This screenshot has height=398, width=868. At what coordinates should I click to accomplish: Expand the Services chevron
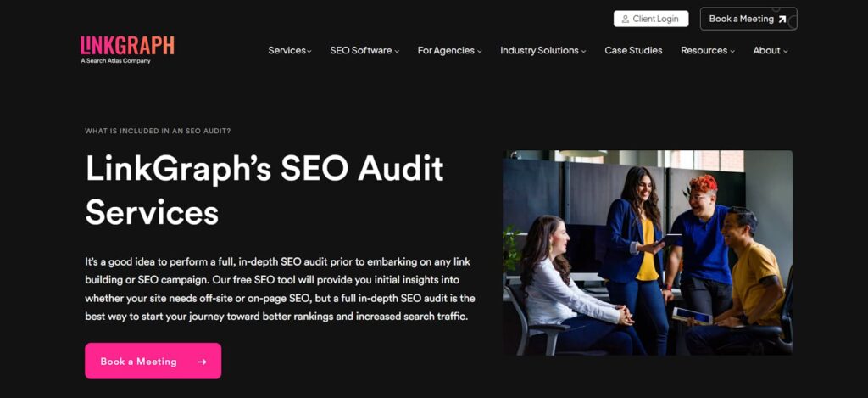coord(309,51)
